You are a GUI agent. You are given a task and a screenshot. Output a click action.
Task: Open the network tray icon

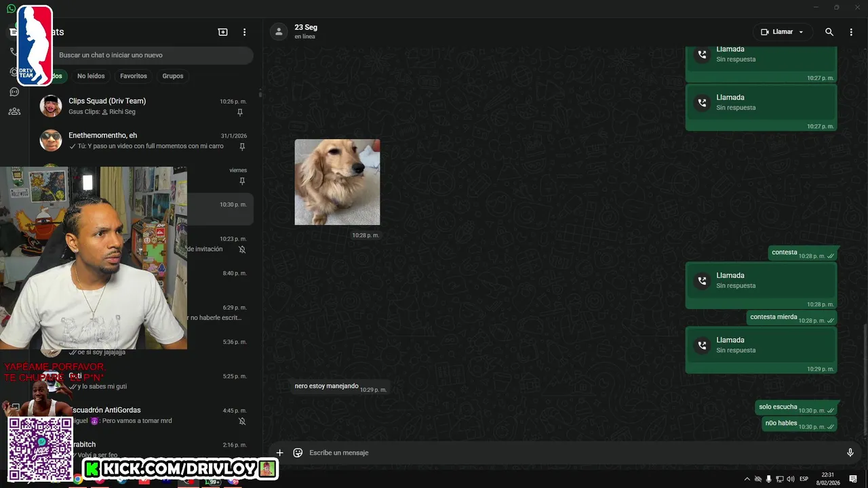(x=780, y=479)
